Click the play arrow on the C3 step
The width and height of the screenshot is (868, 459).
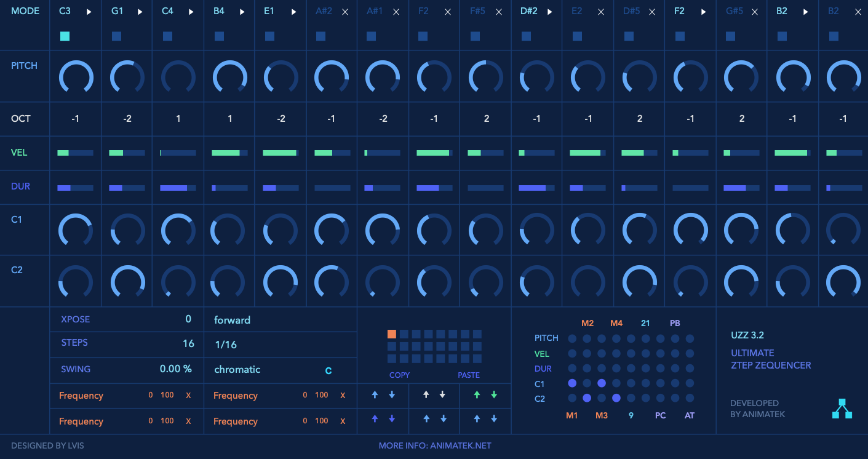coord(89,12)
